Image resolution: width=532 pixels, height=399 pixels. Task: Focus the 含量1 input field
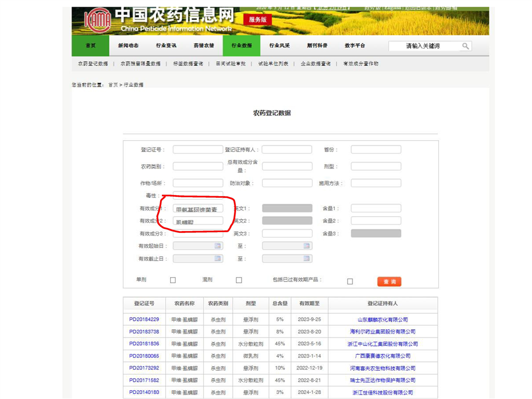point(376,208)
